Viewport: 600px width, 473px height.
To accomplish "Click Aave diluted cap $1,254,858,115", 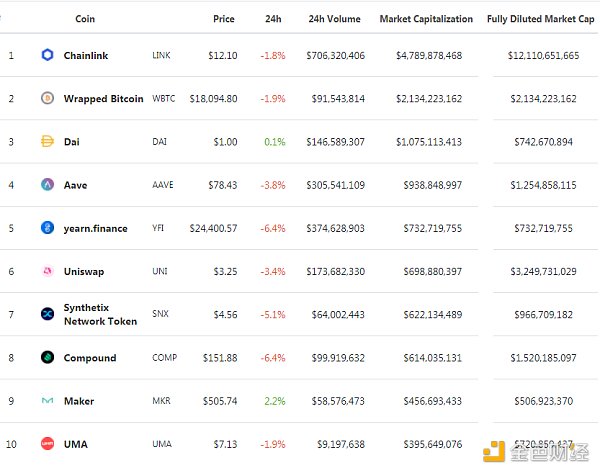I will pos(543,185).
